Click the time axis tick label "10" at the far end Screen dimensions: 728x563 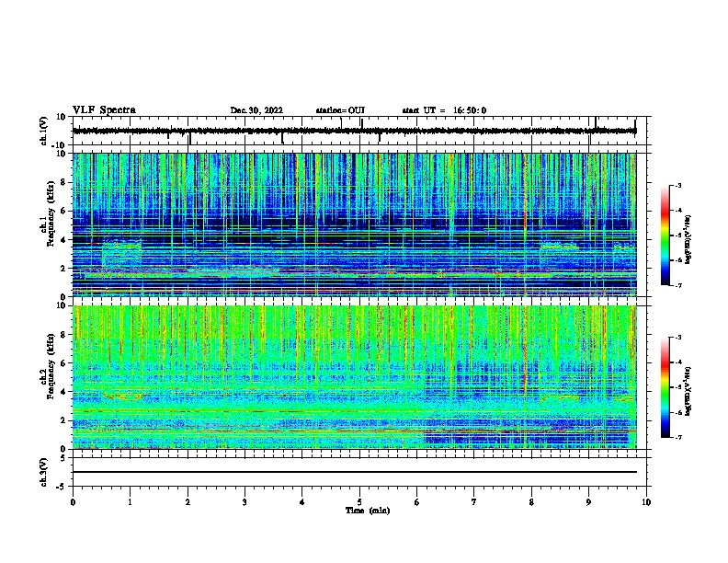pos(646,502)
